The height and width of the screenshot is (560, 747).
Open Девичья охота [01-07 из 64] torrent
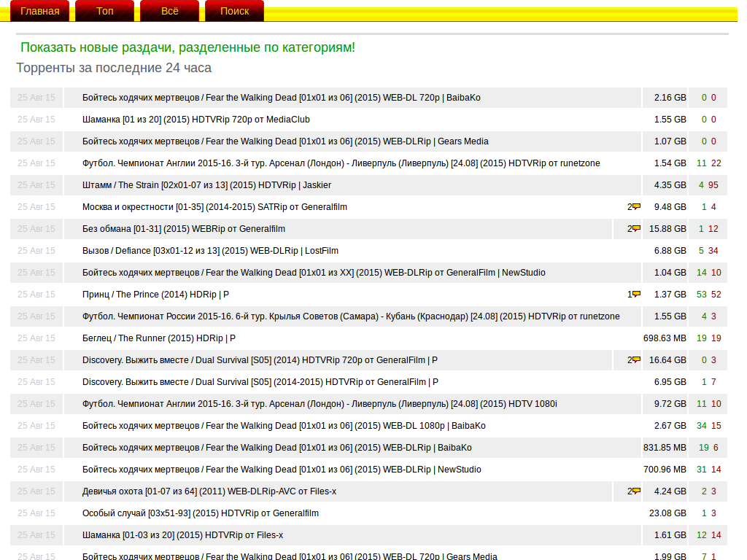[x=209, y=492]
